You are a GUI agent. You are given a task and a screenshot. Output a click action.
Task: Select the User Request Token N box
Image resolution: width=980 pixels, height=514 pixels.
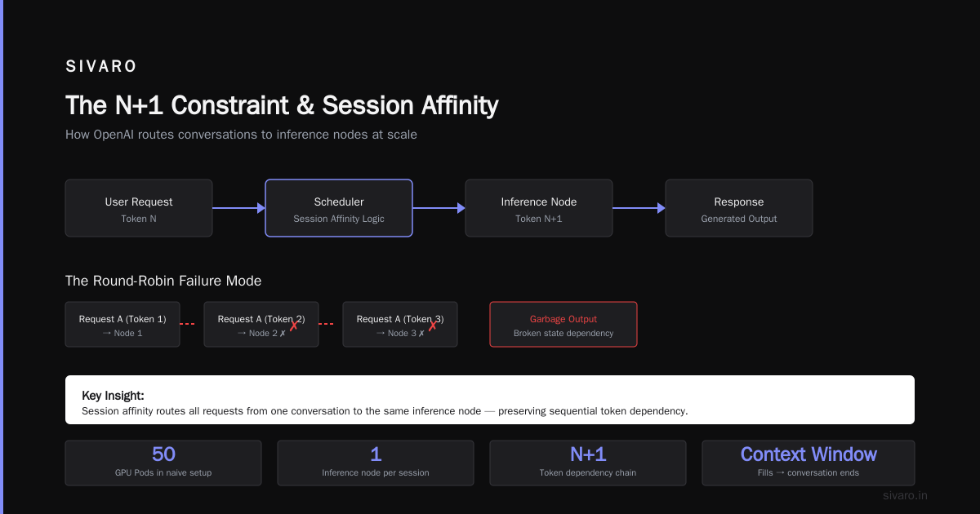click(139, 208)
